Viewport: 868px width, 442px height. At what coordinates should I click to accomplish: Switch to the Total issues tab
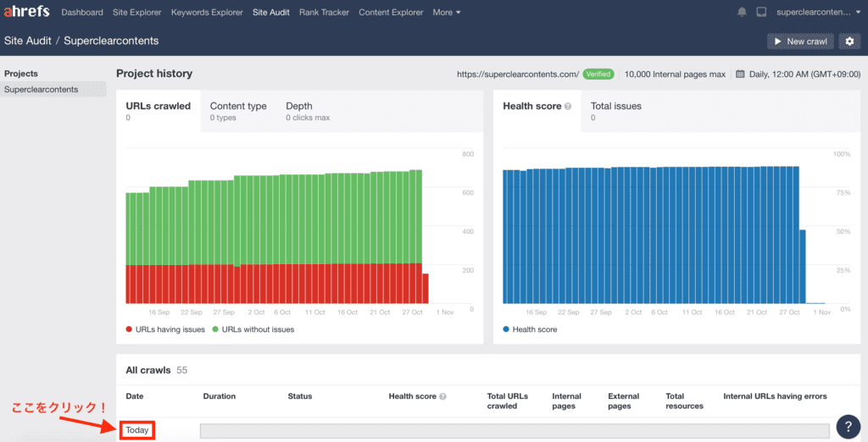coord(615,111)
